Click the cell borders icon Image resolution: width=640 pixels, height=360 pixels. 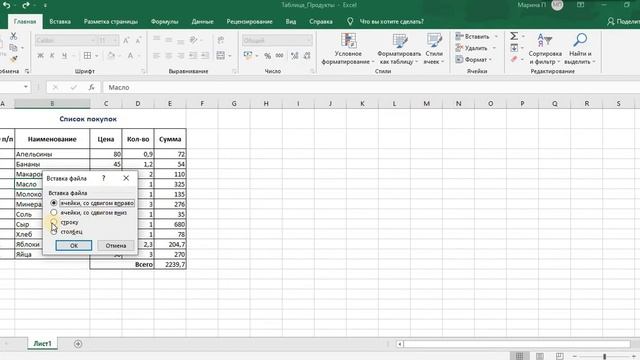(87, 56)
